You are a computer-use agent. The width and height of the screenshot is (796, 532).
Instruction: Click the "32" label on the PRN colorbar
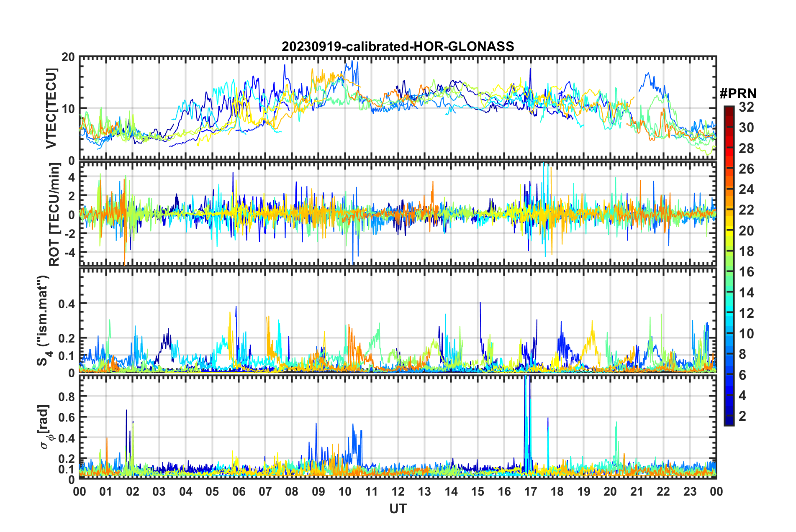pos(746,107)
